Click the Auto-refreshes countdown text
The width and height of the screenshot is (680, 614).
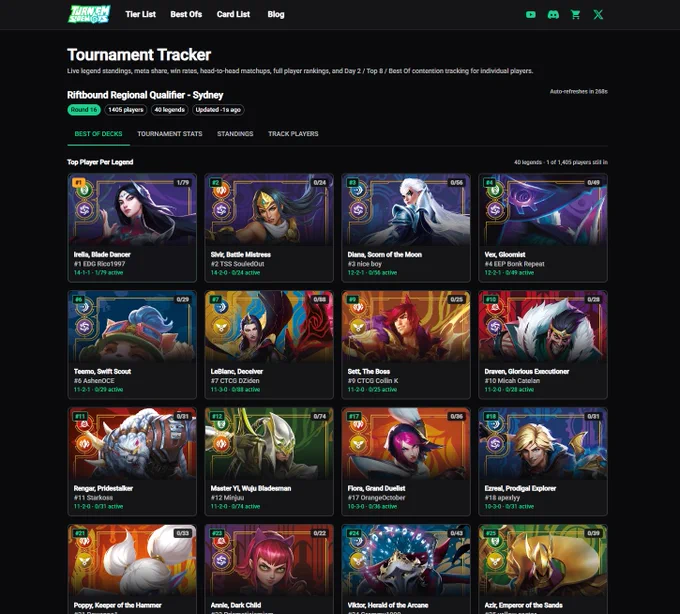579,91
